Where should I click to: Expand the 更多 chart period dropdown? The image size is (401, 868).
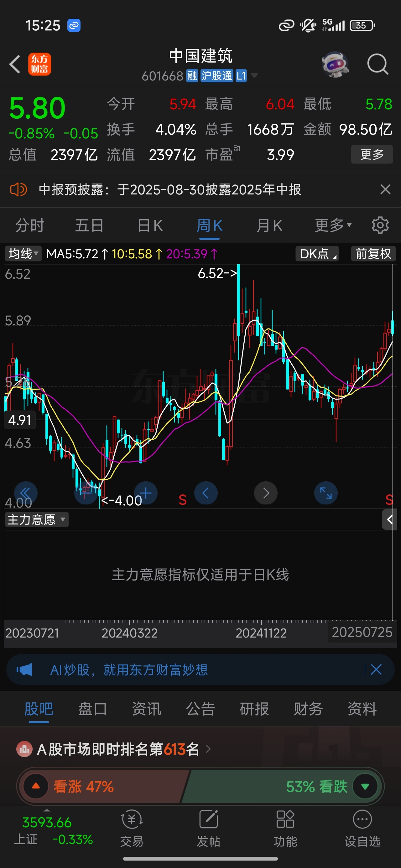coord(333,225)
